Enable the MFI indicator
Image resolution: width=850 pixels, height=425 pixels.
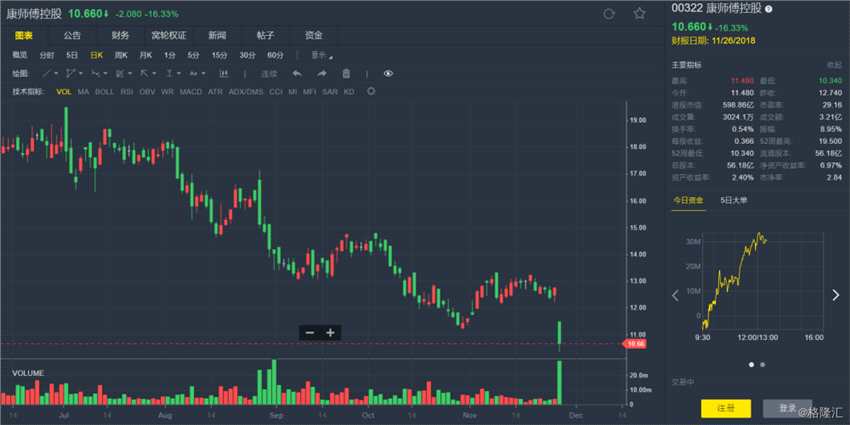coord(310,92)
